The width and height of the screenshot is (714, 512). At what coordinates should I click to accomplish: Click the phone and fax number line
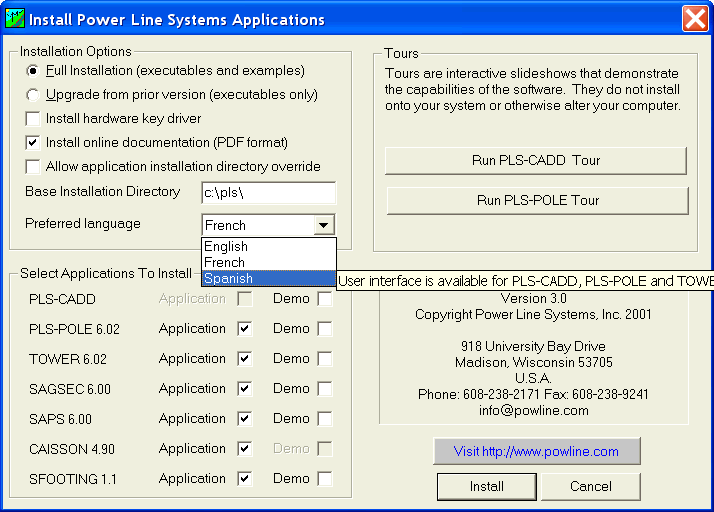click(533, 394)
